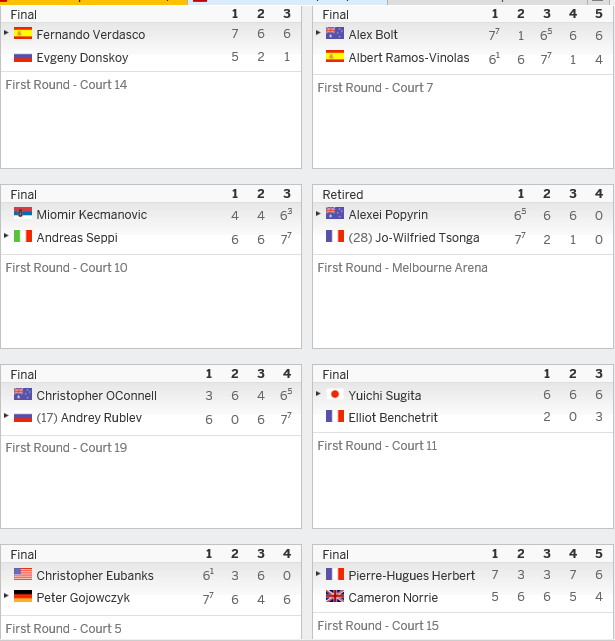Click Christopher OConnell's name
615x641 pixels.
(97, 396)
